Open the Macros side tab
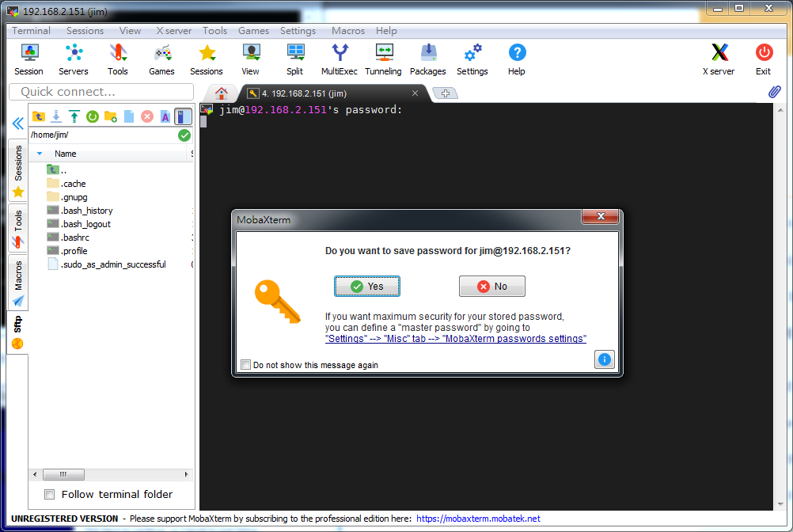This screenshot has height=532, width=793. (18, 282)
